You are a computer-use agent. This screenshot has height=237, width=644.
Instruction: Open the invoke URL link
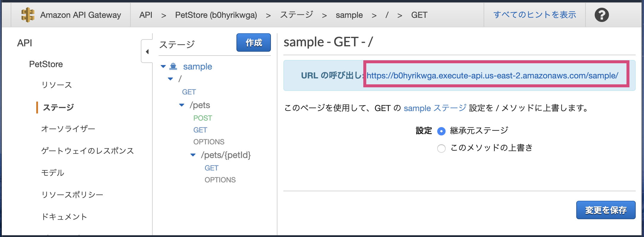click(x=492, y=75)
